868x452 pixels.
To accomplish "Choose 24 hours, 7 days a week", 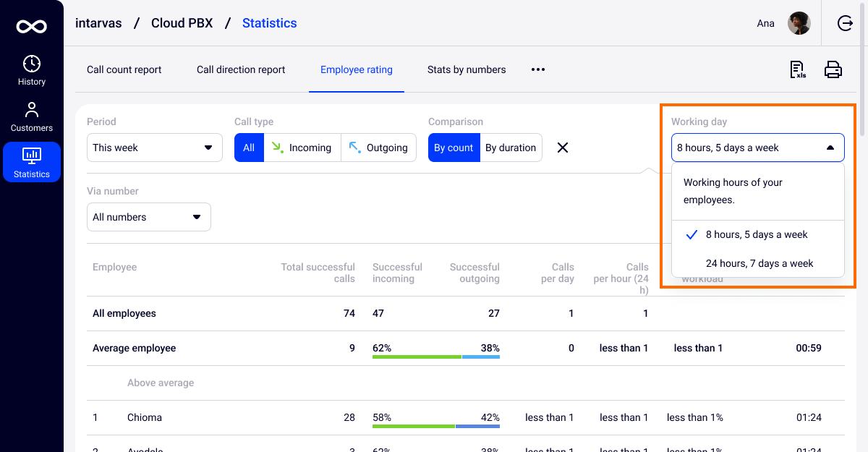I will 759,263.
